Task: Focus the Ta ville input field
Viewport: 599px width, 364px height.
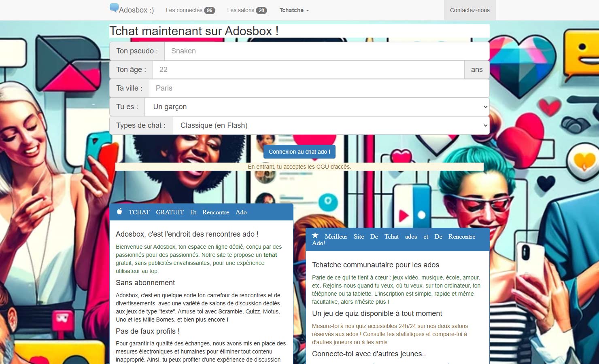Action: point(319,88)
